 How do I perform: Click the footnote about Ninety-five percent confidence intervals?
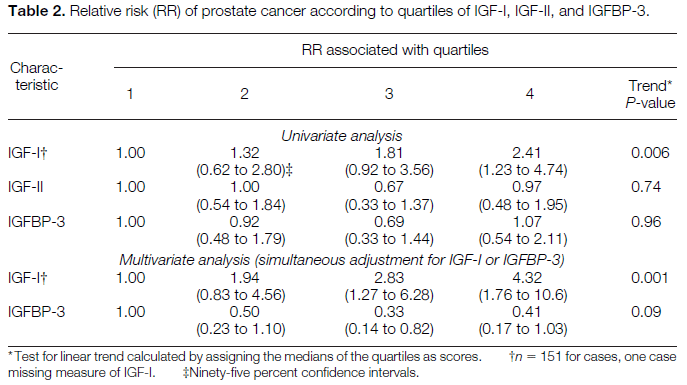coord(301,373)
